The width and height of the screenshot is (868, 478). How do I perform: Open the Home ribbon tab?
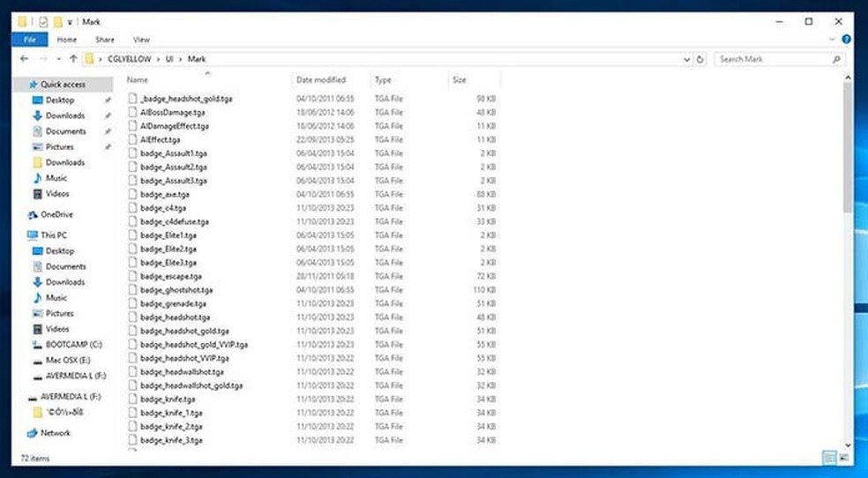click(67, 40)
